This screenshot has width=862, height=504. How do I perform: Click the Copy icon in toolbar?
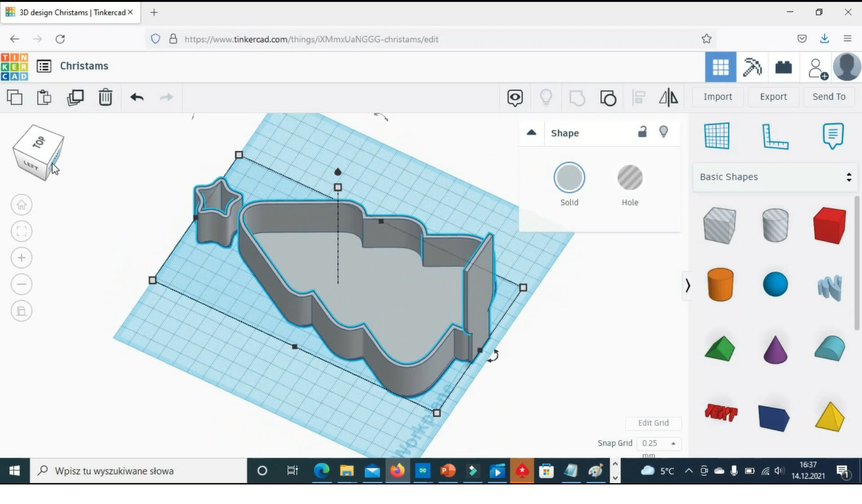pos(15,97)
